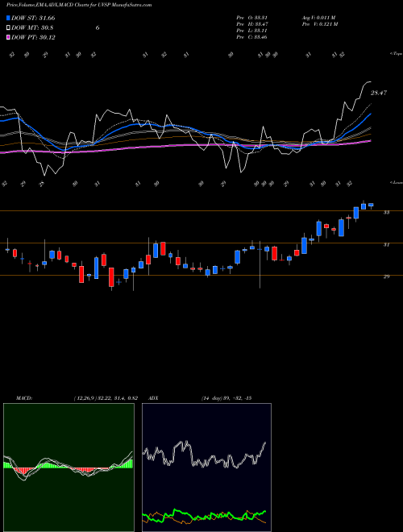Click the 'Pre V: 0.121 M' value

click(319, 24)
